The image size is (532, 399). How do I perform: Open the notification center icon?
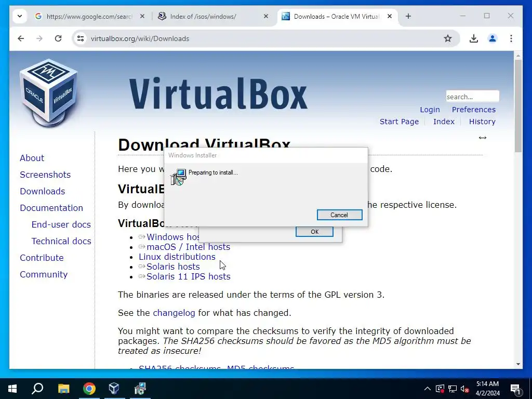tap(516, 389)
